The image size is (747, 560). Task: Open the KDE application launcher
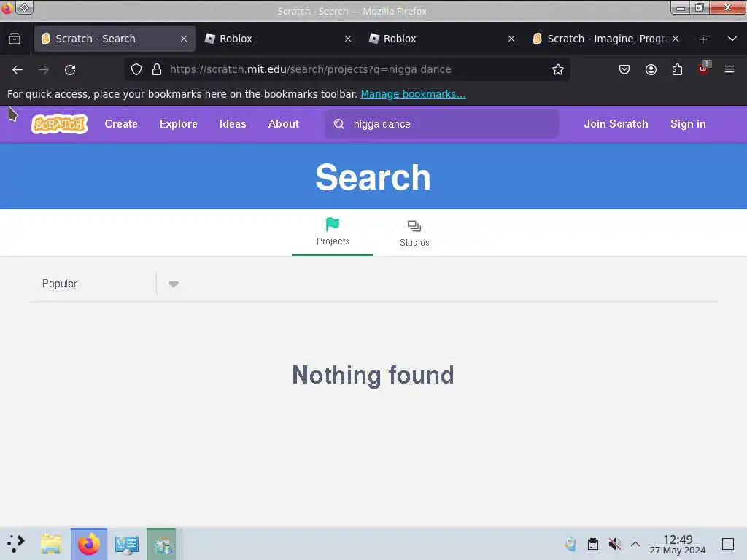(16, 543)
